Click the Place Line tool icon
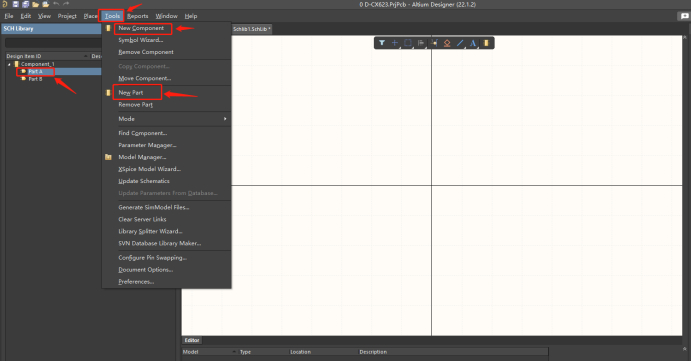Viewport: 692px width, 362px height. [460, 43]
